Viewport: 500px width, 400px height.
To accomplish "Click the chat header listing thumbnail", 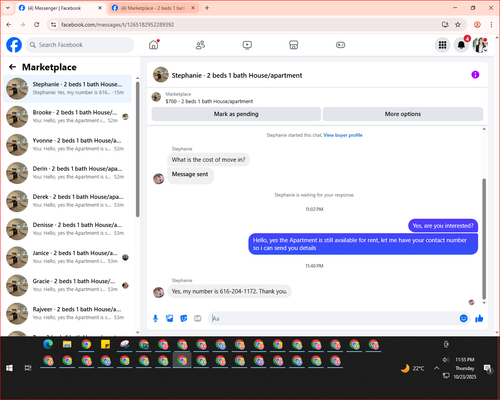I will [161, 75].
